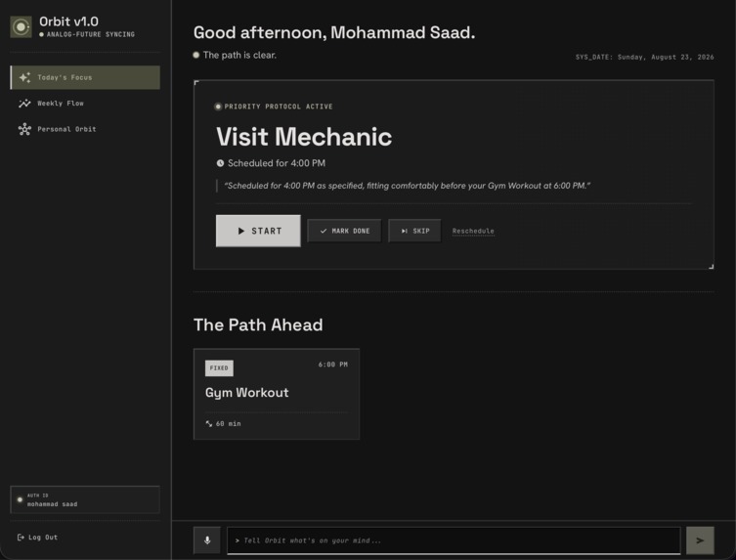
Task: Open Weekly Flow in sidebar
Action: 85,104
